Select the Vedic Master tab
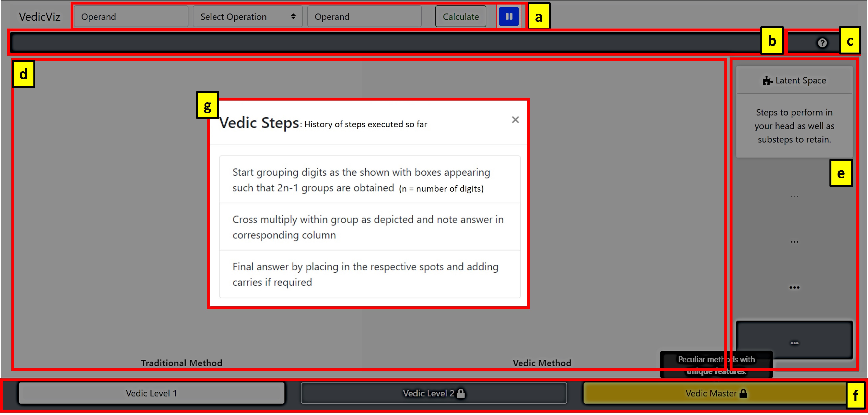868x415 pixels. (x=711, y=393)
